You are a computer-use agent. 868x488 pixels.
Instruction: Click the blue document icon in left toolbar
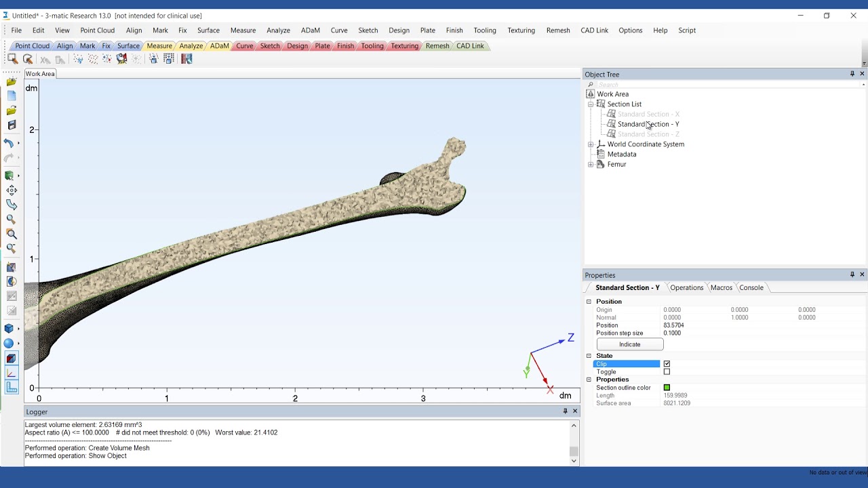(x=12, y=96)
